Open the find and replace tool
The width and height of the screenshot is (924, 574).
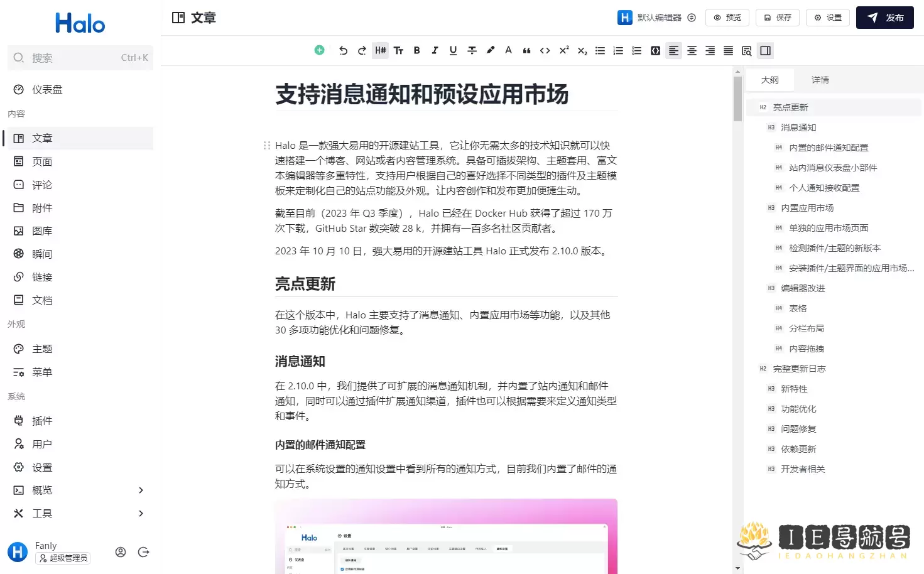coord(747,51)
